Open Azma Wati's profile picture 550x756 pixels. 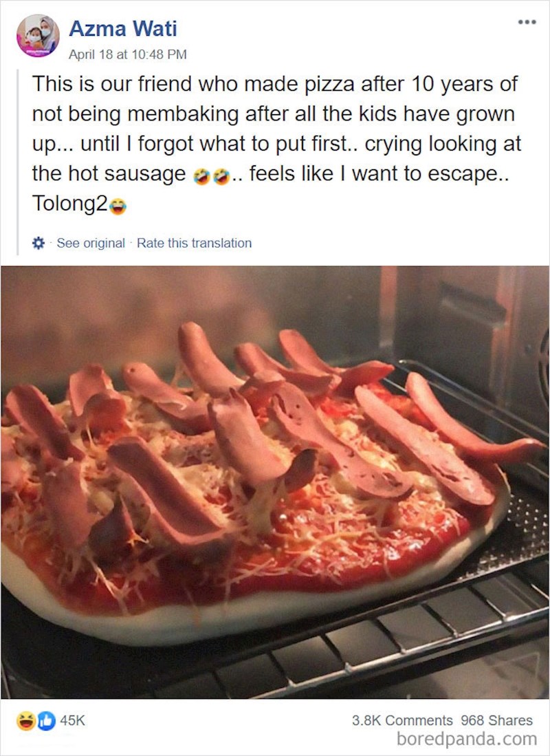(x=38, y=35)
